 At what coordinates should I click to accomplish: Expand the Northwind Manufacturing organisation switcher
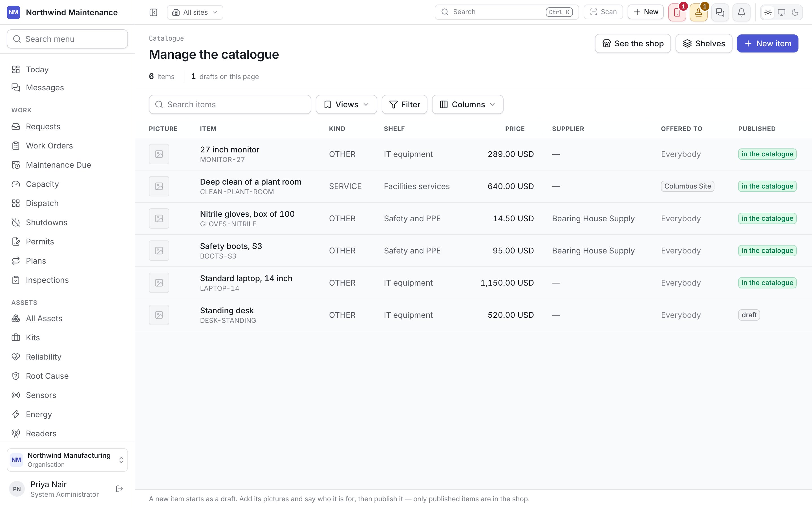pyautogui.click(x=67, y=460)
